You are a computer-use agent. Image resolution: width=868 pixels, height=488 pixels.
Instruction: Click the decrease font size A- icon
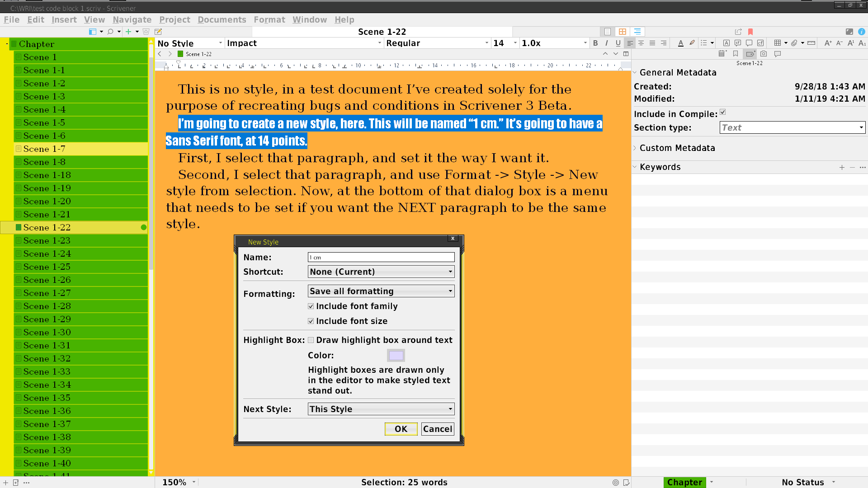(x=840, y=43)
